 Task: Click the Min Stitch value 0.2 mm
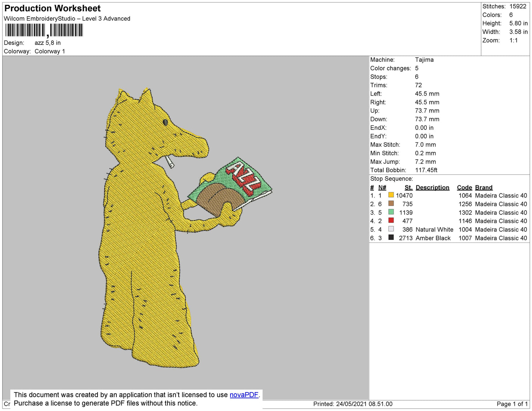425,153
